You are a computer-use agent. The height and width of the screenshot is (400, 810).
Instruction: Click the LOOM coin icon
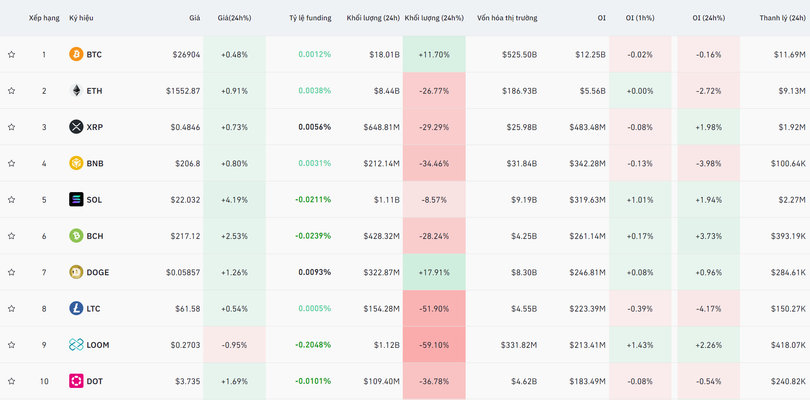[x=76, y=345]
